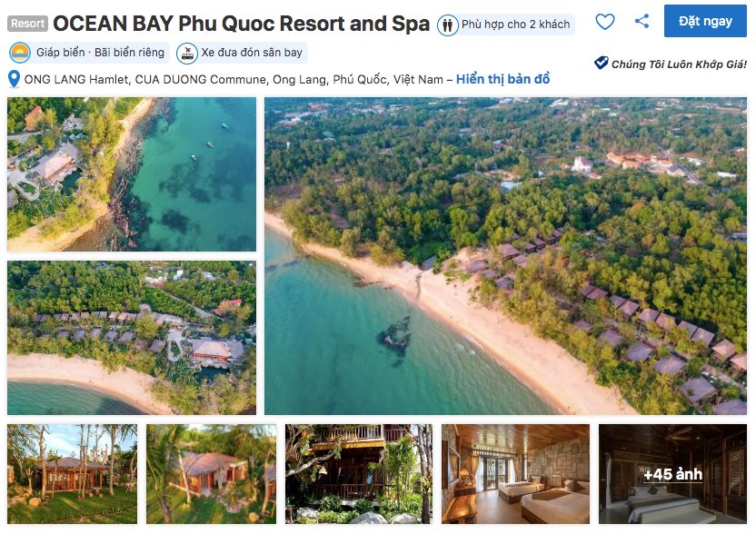Open large aerial beach main photo

[x=505, y=256]
